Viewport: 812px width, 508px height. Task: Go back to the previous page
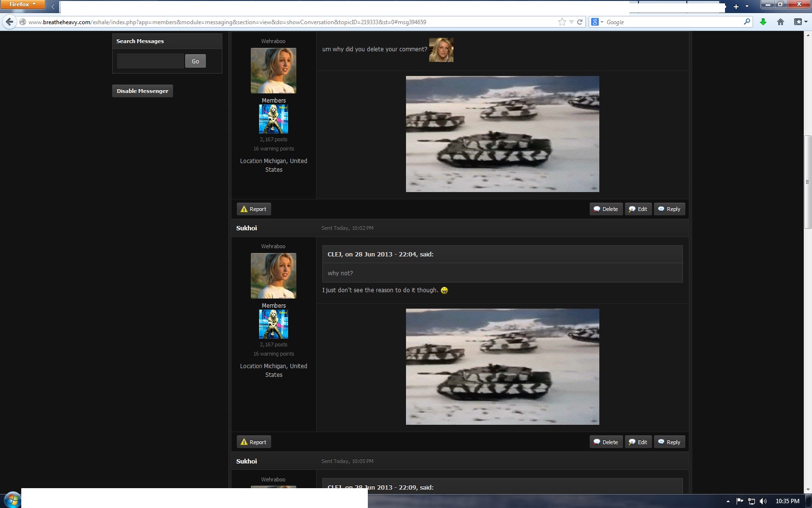pos(9,22)
